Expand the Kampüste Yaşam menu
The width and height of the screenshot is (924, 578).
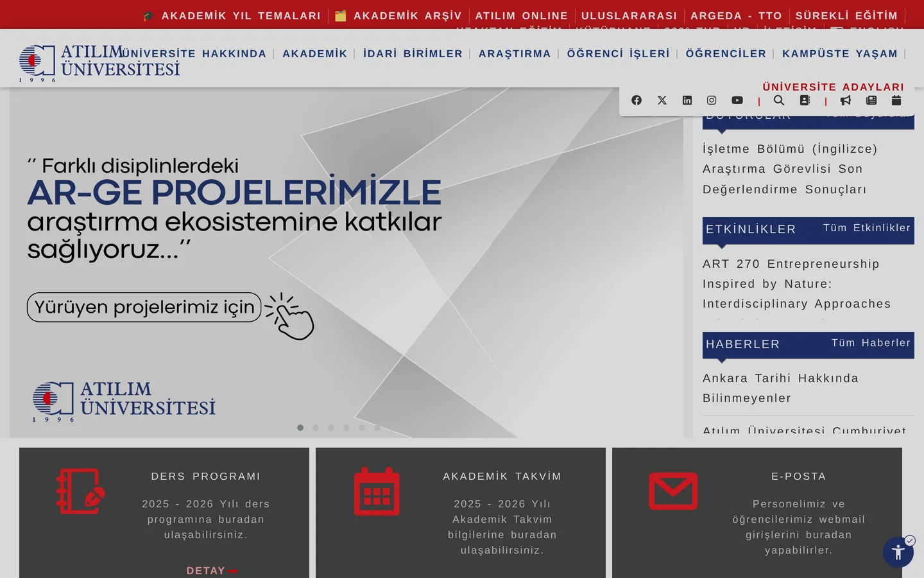click(840, 53)
